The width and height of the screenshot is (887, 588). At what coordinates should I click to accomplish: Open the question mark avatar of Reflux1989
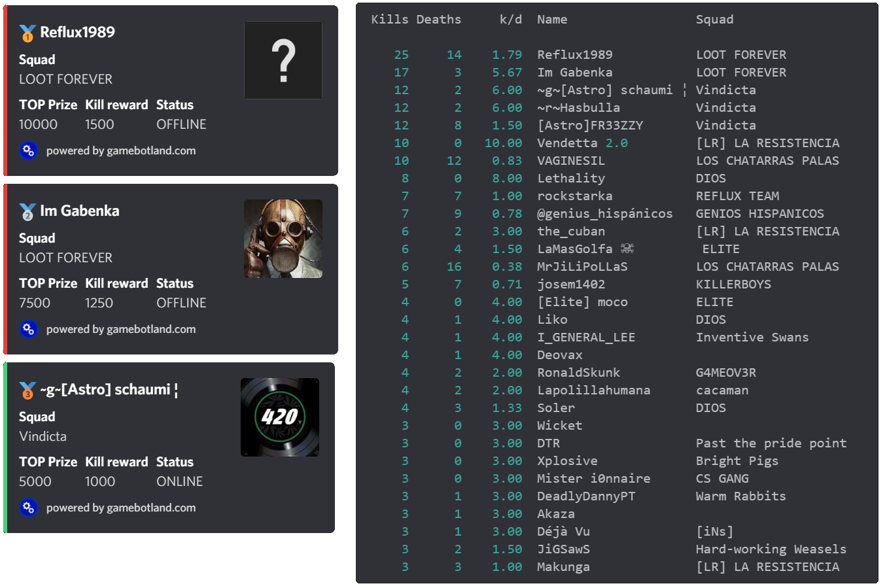coord(283,60)
